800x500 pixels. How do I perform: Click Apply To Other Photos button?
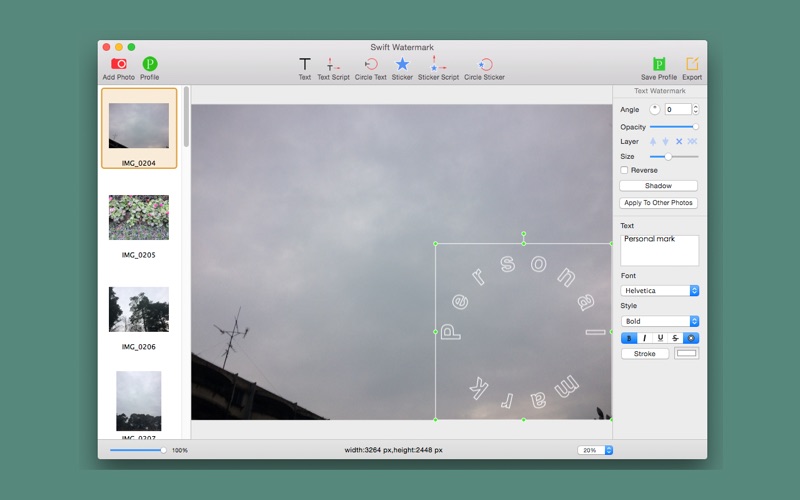point(658,203)
